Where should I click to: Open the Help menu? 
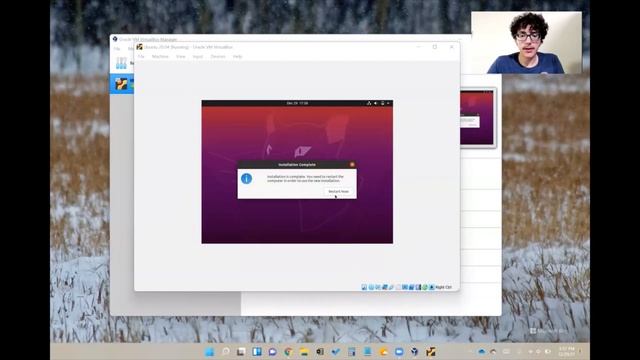point(238,56)
